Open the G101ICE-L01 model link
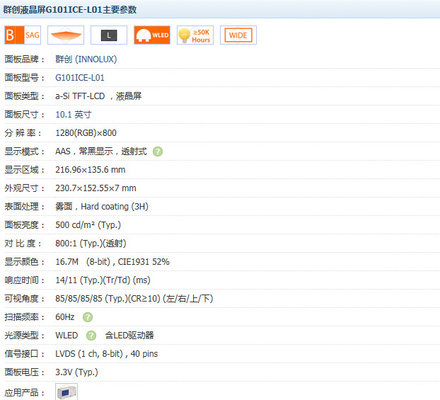Image resolution: width=440 pixels, height=400 pixels. tap(80, 78)
